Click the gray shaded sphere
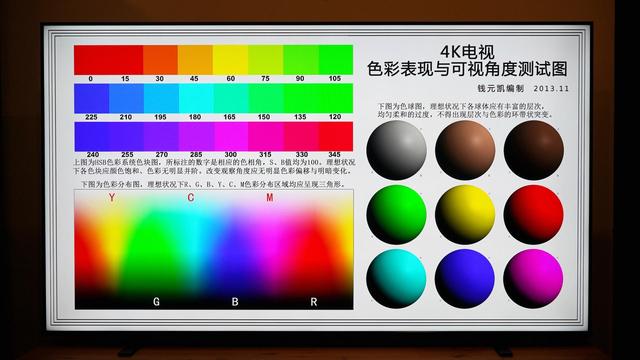The image size is (640, 360). tap(396, 150)
